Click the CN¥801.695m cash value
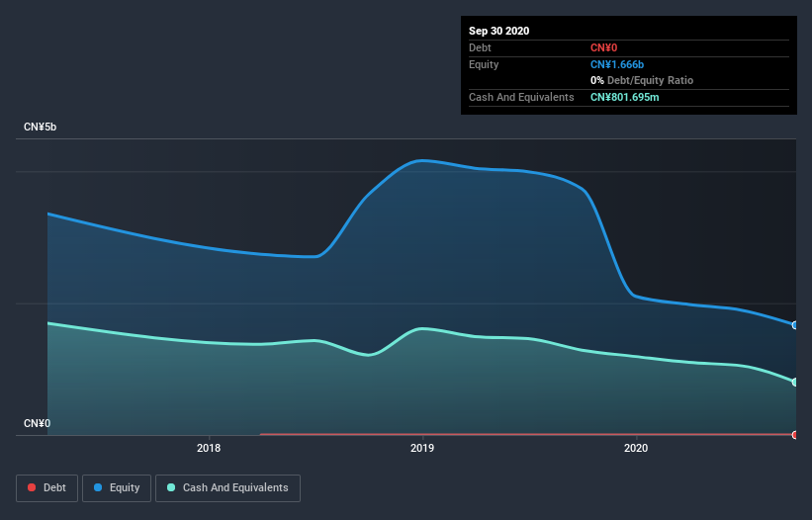 tap(624, 97)
